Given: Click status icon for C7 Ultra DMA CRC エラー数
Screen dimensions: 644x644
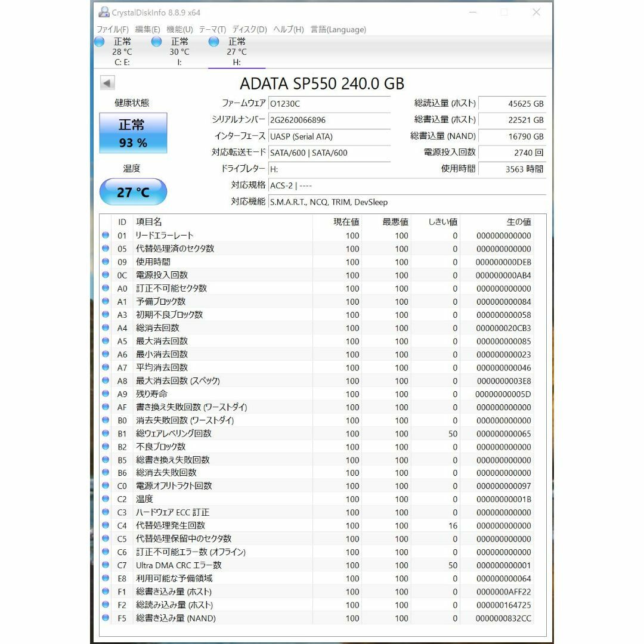Looking at the screenshot, I should [x=106, y=565].
